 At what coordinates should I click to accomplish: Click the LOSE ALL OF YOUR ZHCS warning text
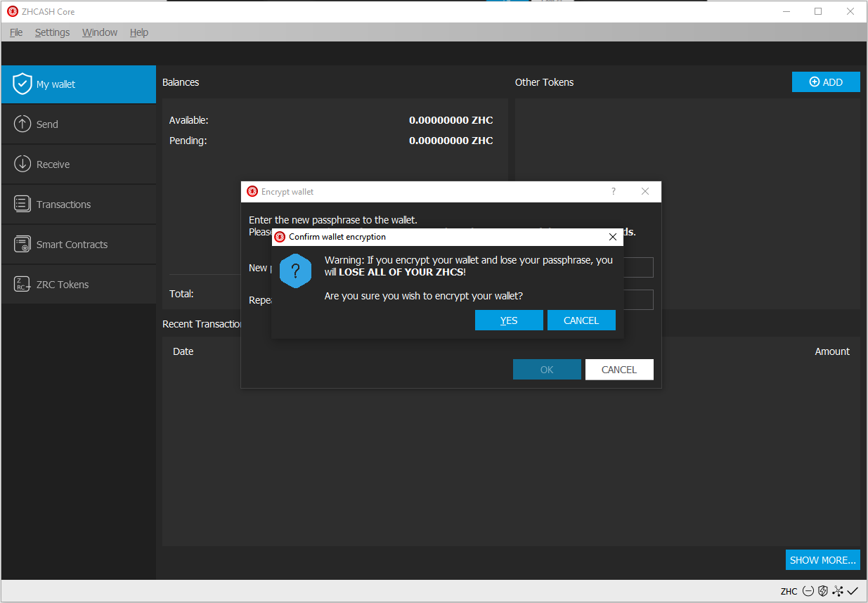401,272
